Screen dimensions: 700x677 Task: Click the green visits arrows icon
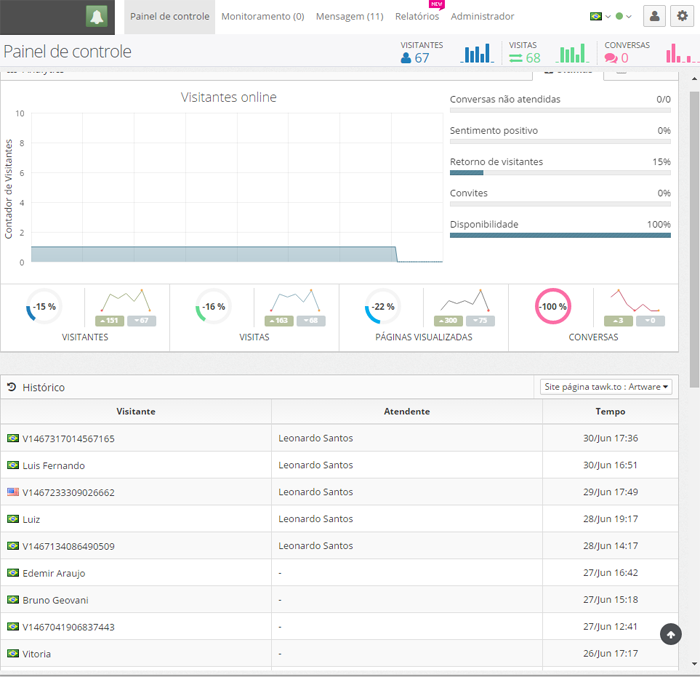(516, 58)
